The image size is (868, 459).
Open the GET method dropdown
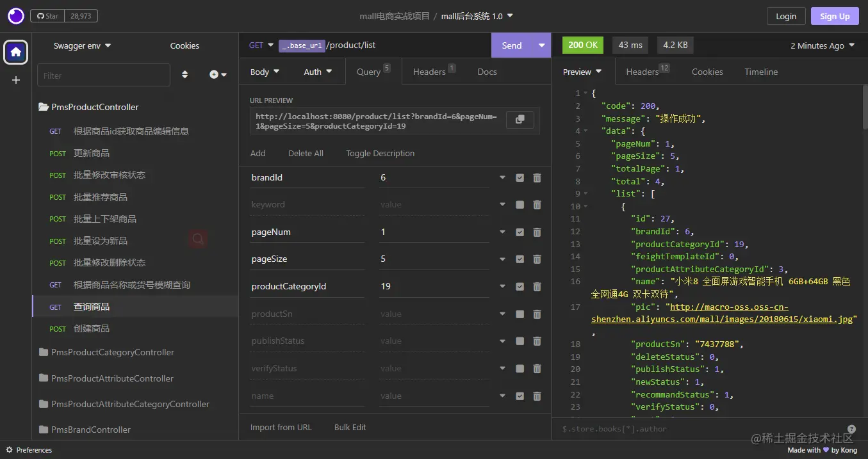tap(261, 45)
